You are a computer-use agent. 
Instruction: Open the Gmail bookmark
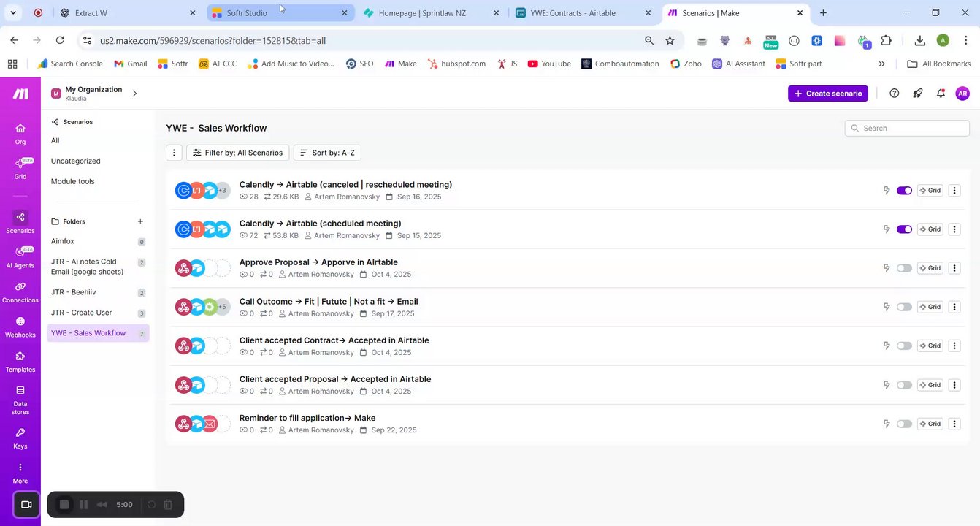130,64
